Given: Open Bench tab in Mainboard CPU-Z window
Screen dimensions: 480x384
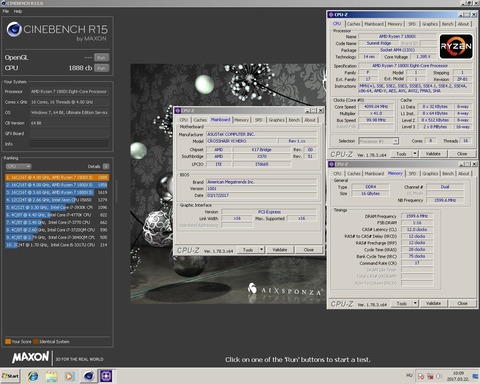Looking at the screenshot, I should click(x=294, y=120).
